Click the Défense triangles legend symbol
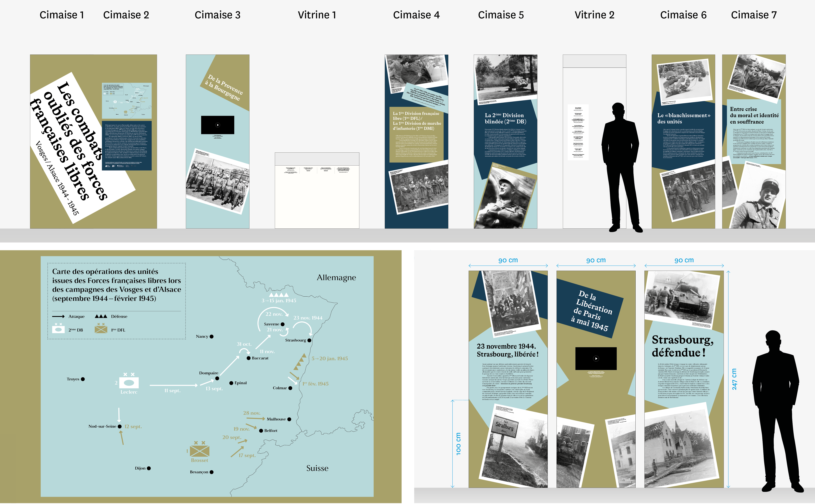Screen dimensions: 815x504 click(x=101, y=316)
